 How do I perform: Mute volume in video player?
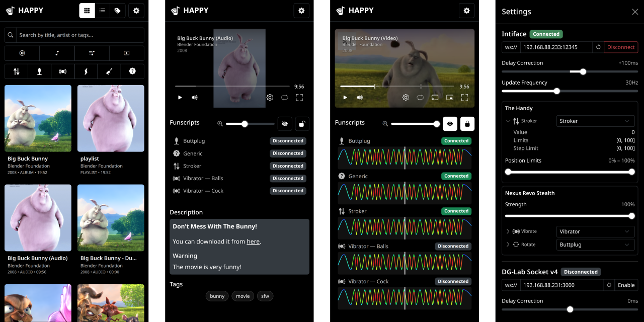click(360, 98)
